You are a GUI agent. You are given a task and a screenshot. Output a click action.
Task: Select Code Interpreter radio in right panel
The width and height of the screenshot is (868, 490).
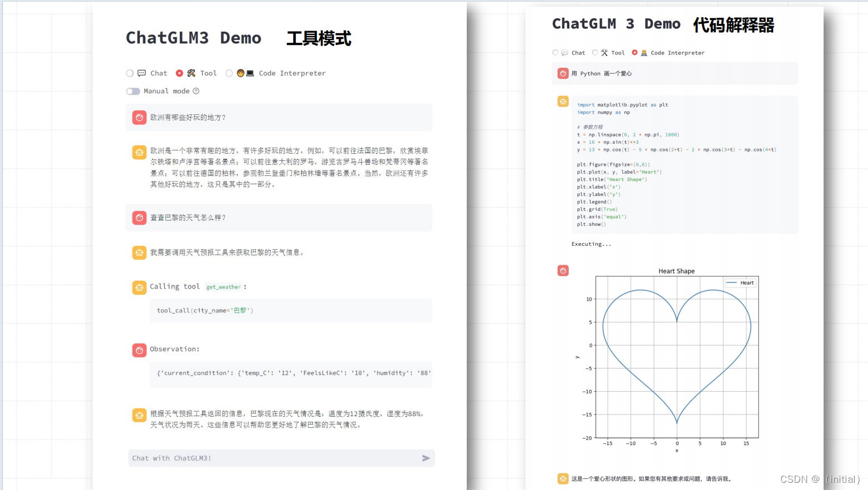coord(635,53)
